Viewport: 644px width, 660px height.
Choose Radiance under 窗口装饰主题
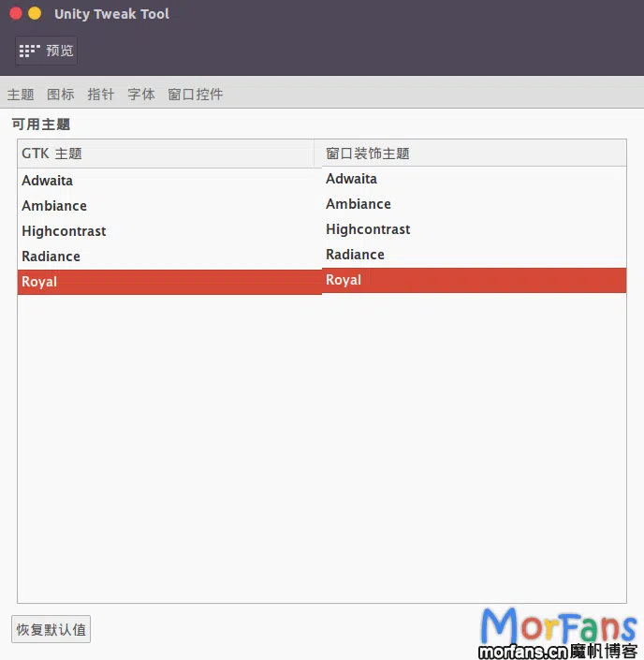474,255
